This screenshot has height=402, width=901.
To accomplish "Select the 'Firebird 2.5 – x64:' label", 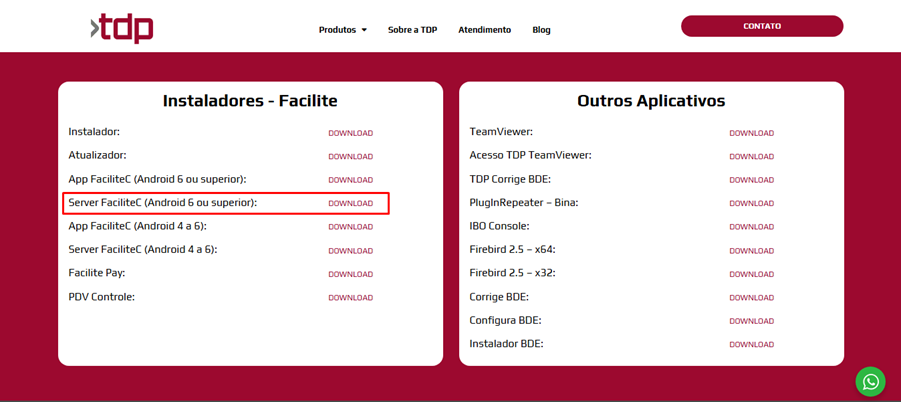I will point(513,249).
